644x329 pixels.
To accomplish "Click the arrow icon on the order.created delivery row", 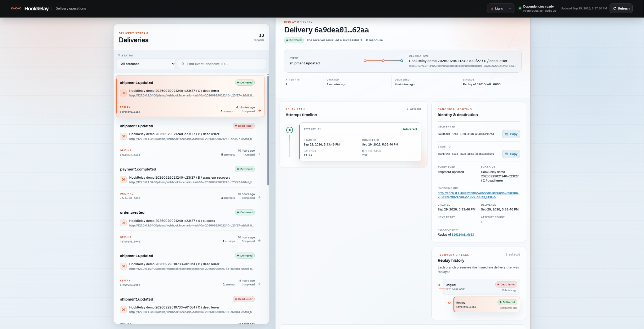I will [x=259, y=241].
